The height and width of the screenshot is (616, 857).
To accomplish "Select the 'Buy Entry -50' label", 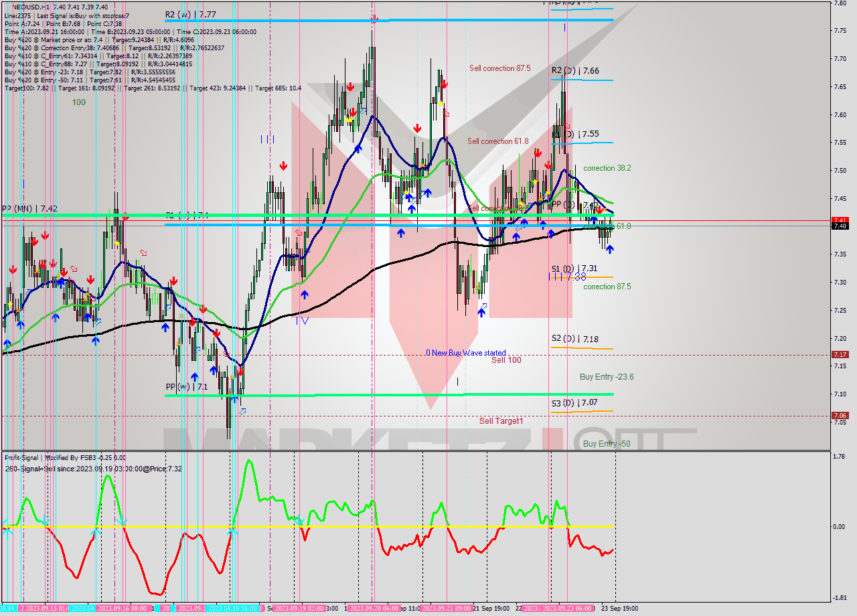I will (x=607, y=444).
